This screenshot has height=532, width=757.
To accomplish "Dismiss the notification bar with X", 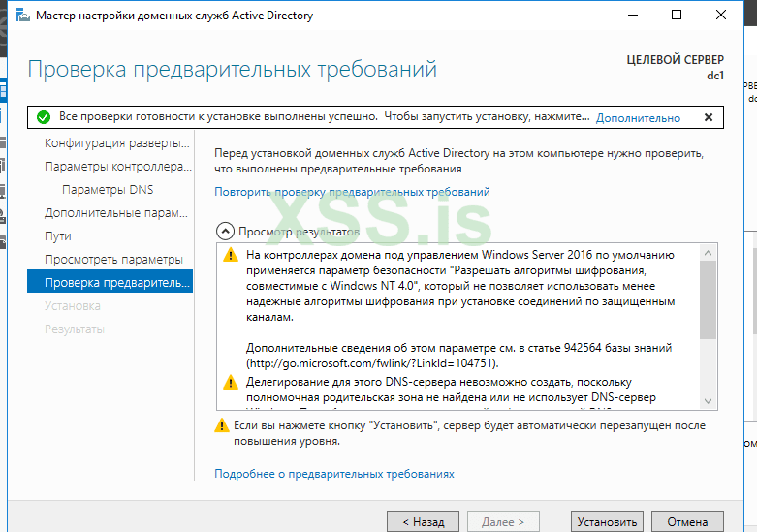I will tap(709, 117).
